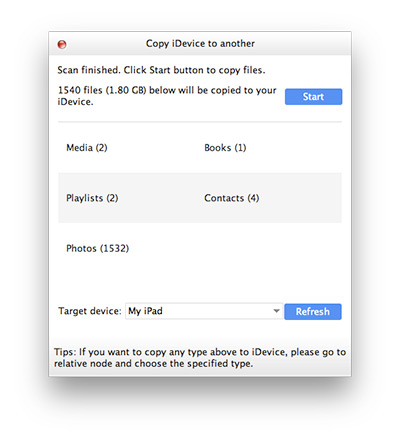Open the Target device combo box
The height and width of the screenshot is (443, 400).
(204, 311)
